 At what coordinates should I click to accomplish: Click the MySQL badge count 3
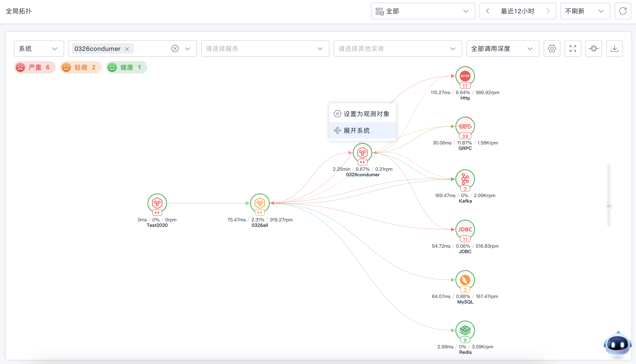pyautogui.click(x=465, y=290)
